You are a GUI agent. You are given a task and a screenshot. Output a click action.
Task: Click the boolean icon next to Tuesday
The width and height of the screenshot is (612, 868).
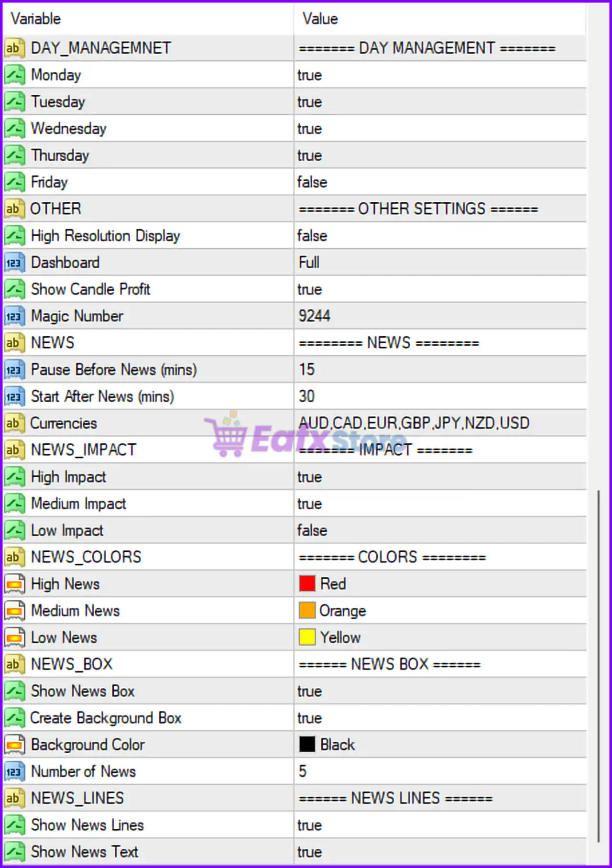14,101
